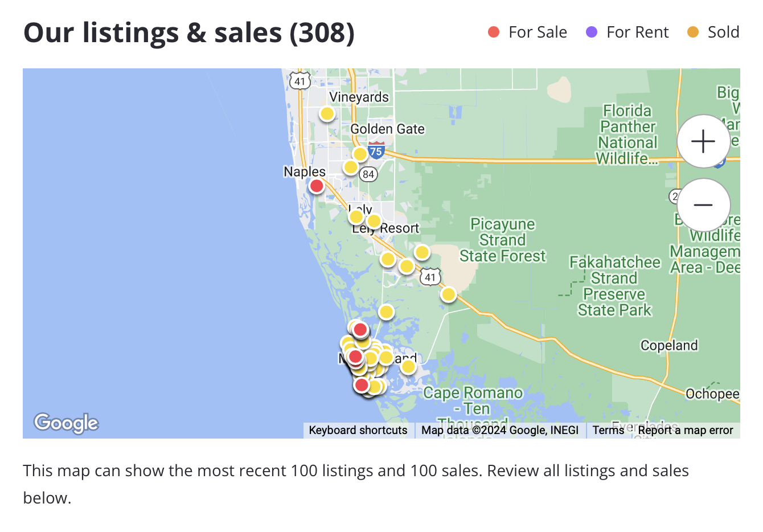763x532 pixels.
Task: Select the southernmost red For Sale marker
Action: click(x=362, y=385)
